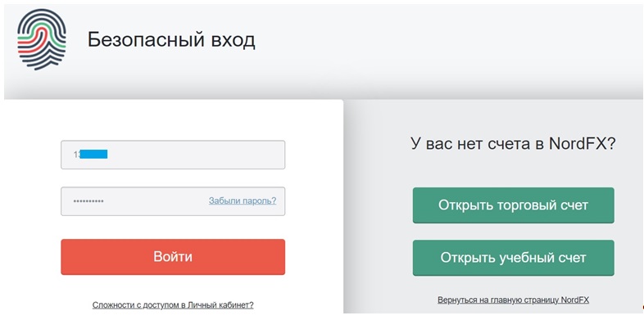
Task: Follow 'Вернуться на главную страницу NordFX' link
Action: coord(514,300)
